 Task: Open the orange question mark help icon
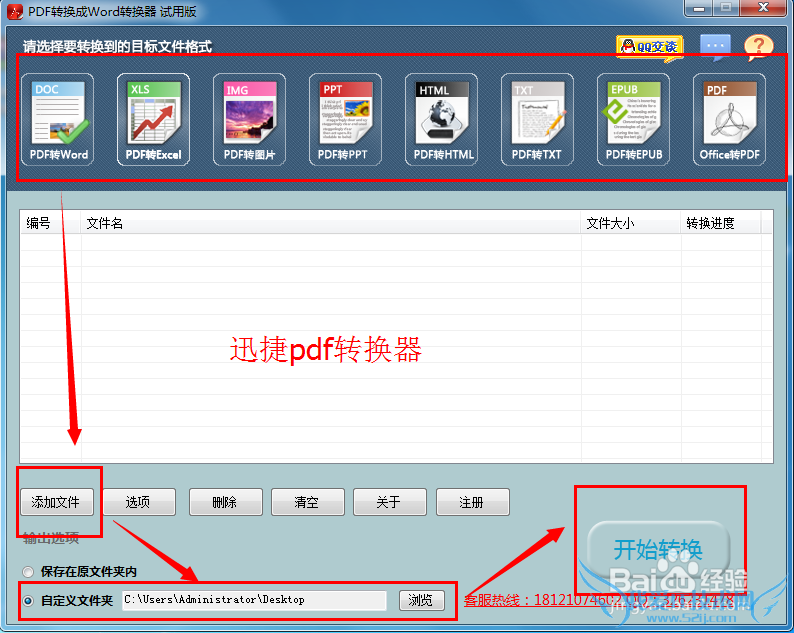coord(758,47)
